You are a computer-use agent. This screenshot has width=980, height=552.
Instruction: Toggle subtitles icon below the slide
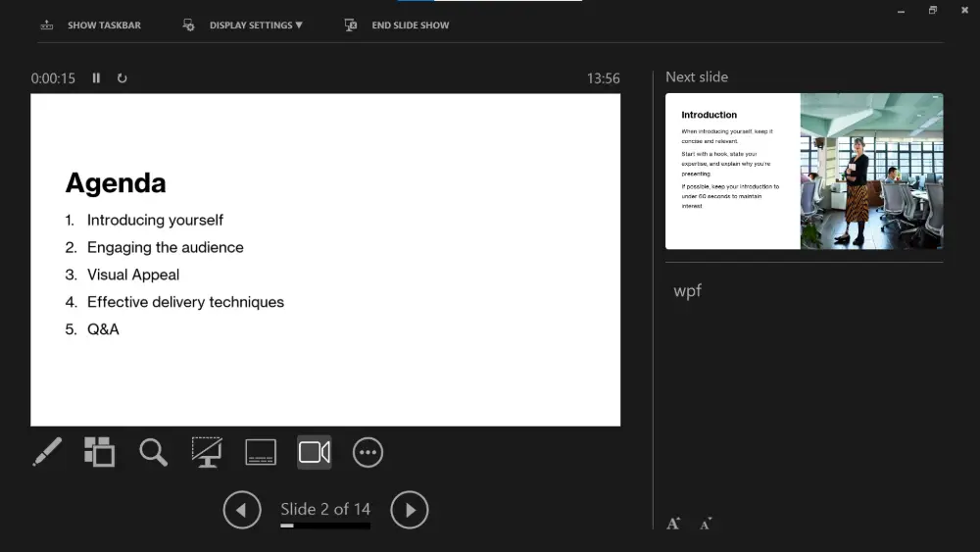(x=261, y=452)
